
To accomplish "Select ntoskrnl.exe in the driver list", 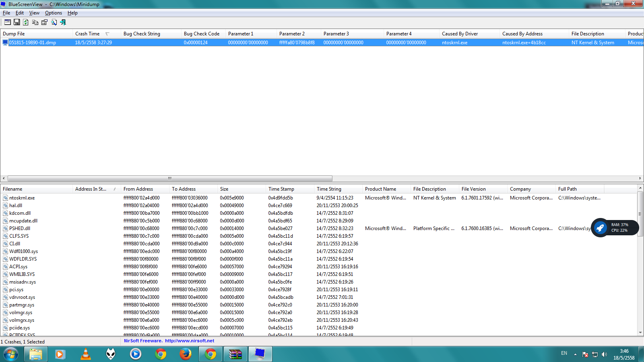I will 22,198.
